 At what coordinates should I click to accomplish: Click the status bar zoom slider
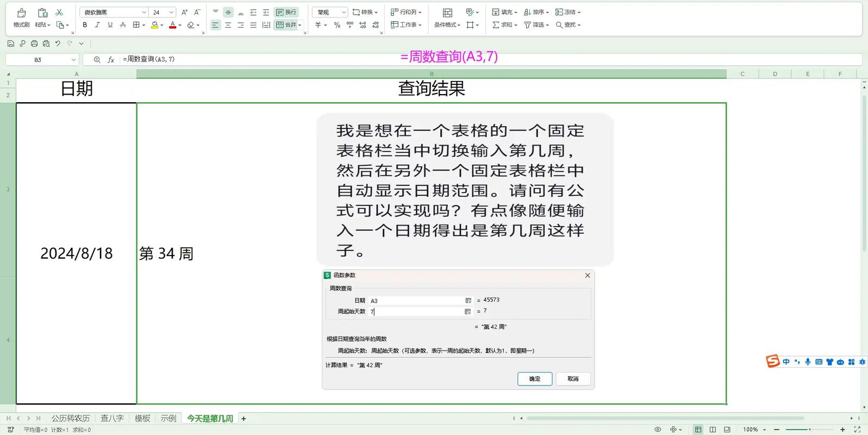point(809,430)
